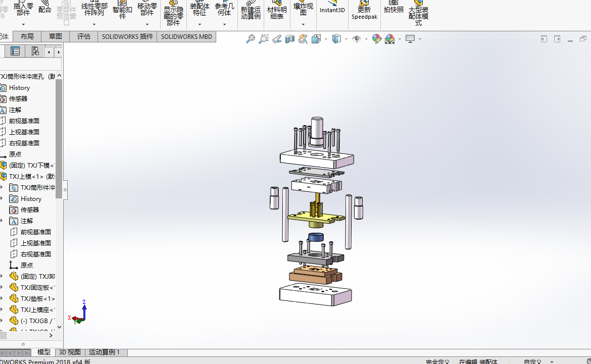Click Zoom to Area icon
Image resolution: width=591 pixels, height=364 pixels.
click(264, 39)
